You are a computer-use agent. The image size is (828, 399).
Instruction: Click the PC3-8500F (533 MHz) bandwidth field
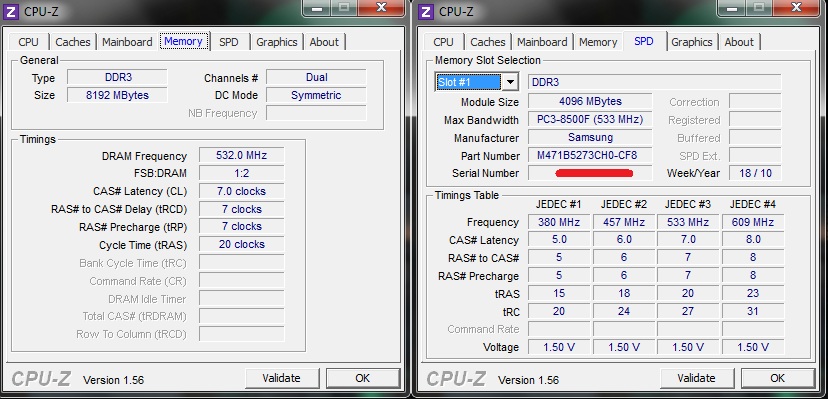pos(590,119)
